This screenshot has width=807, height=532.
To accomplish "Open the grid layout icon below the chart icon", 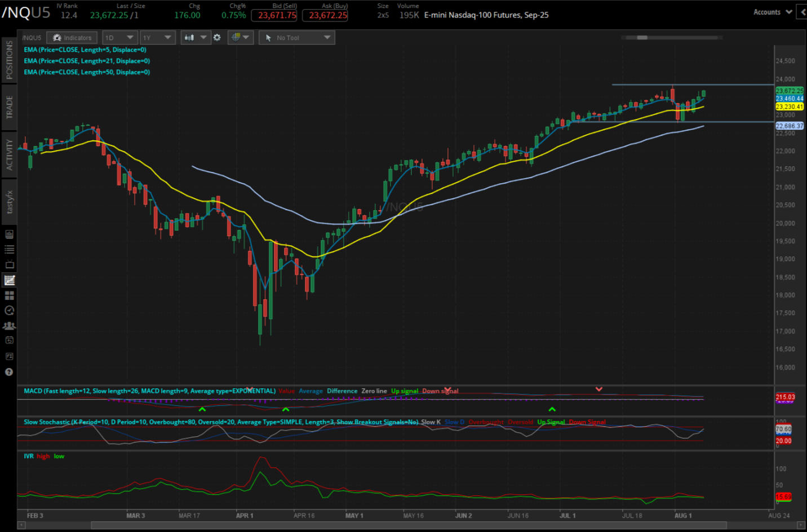I will tap(9, 295).
